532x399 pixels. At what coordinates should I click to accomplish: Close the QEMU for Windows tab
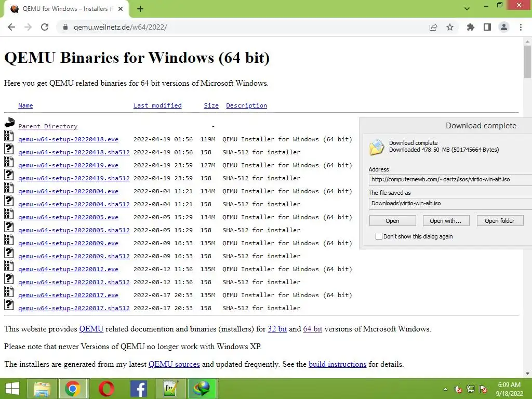[x=121, y=9]
